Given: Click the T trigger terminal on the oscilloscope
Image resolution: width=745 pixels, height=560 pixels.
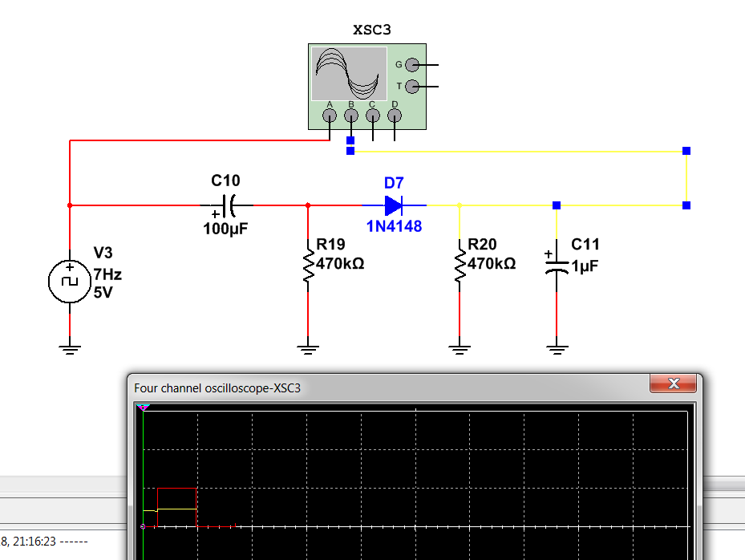Looking at the screenshot, I should 412,86.
